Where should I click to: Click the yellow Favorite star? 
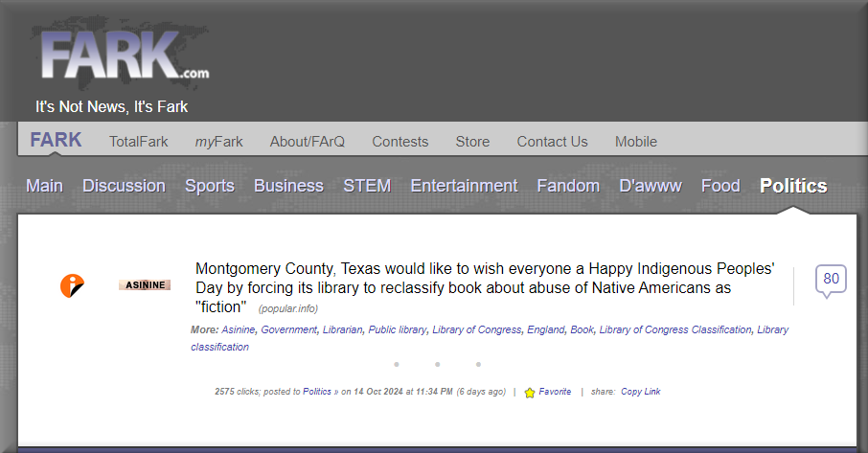(x=530, y=393)
